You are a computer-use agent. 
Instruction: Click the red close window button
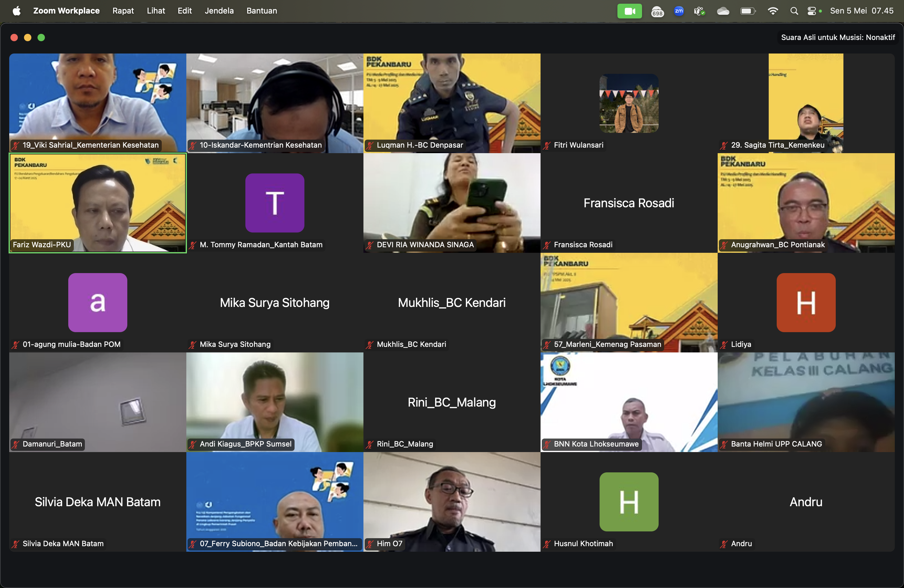(14, 37)
